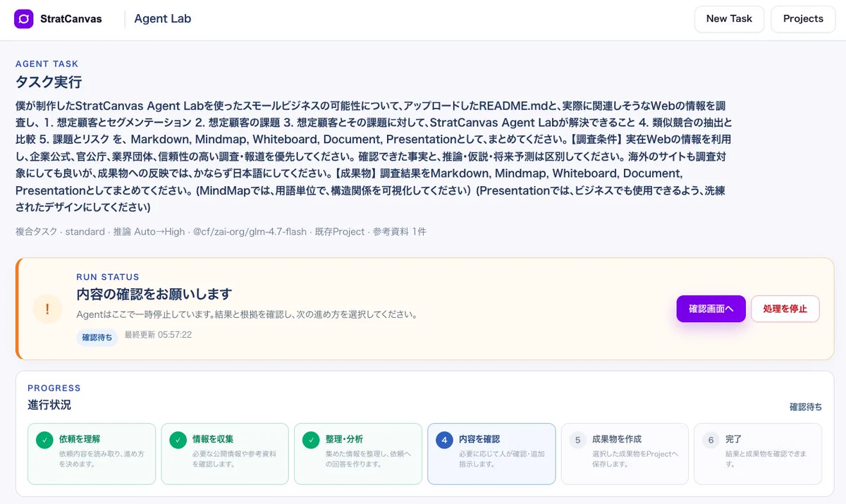The width and height of the screenshot is (846, 504).
Task: Select the 完了 progress card
Action: 758,454
